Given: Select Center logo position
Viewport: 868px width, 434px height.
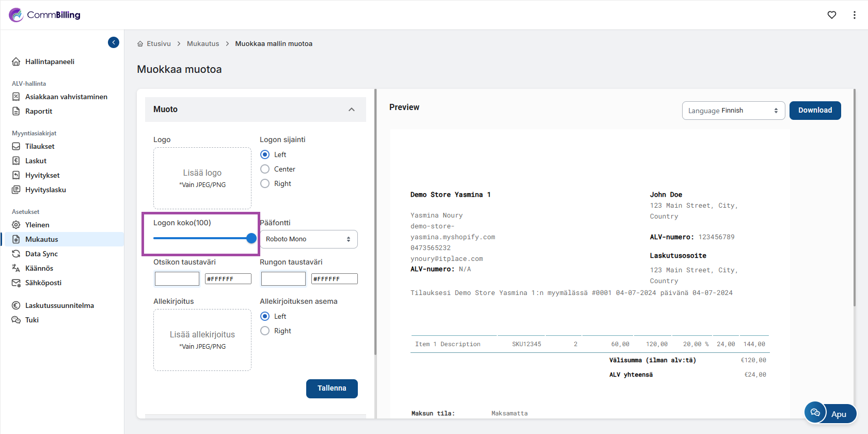Looking at the screenshot, I should (265, 169).
